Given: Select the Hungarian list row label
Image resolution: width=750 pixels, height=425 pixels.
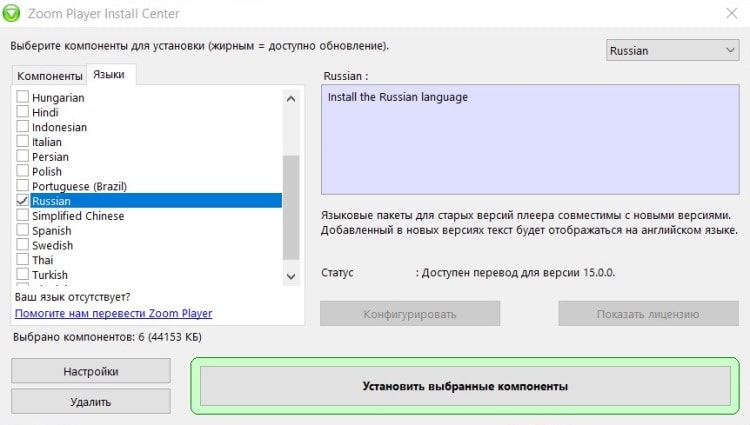Looking at the screenshot, I should point(58,98).
